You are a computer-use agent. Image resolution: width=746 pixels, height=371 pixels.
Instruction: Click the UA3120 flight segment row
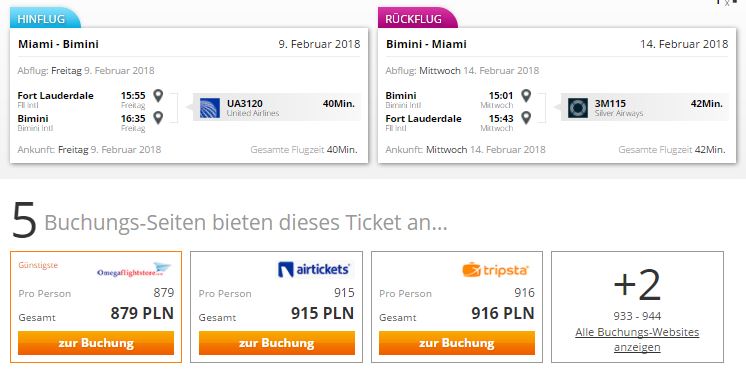point(277,107)
